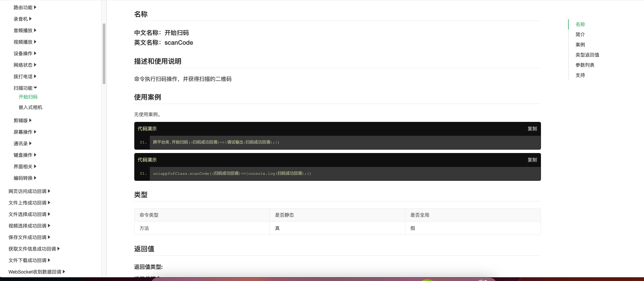Expand the 文件选择成功回调 section
This screenshot has width=644, height=281.
[29, 214]
